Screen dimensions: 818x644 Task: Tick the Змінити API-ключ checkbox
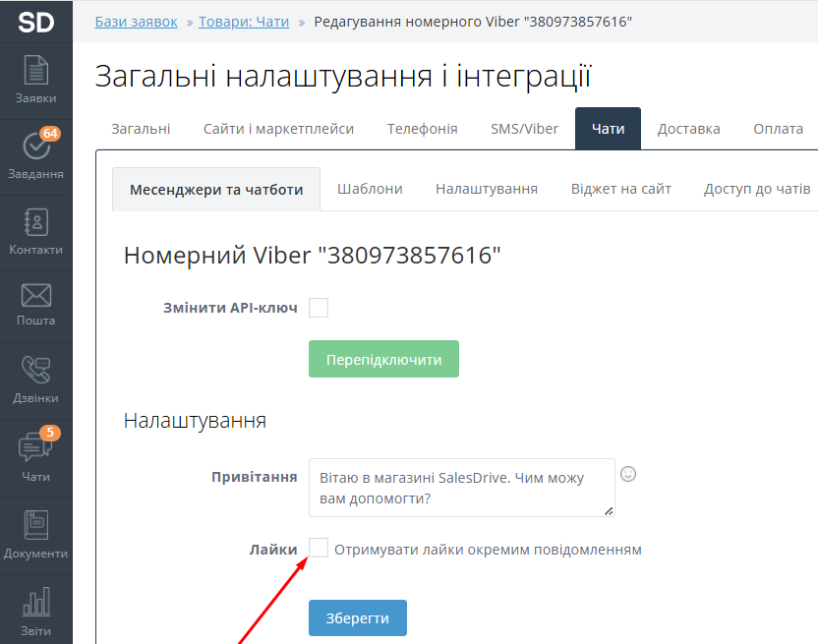coord(319,308)
